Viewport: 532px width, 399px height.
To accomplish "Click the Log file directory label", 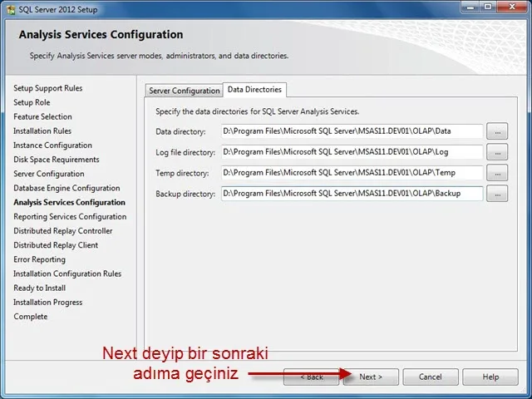I will coord(185,152).
